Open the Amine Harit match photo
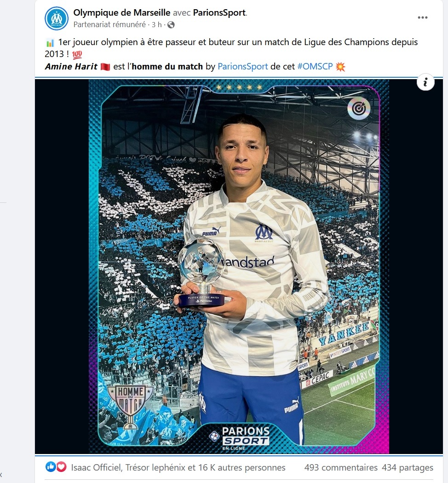448x483 pixels. pyautogui.click(x=239, y=266)
